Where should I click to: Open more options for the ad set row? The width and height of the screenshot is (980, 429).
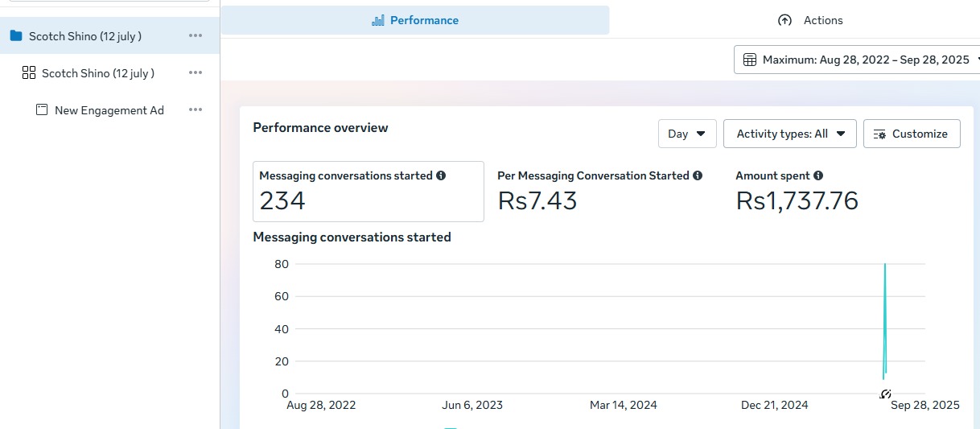(x=196, y=73)
